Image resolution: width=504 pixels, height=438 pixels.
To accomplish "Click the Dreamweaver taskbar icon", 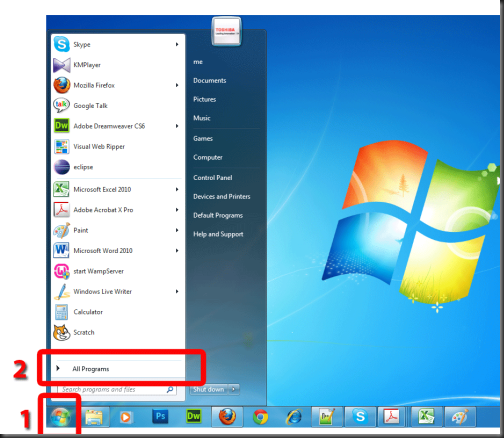I will [x=193, y=416].
